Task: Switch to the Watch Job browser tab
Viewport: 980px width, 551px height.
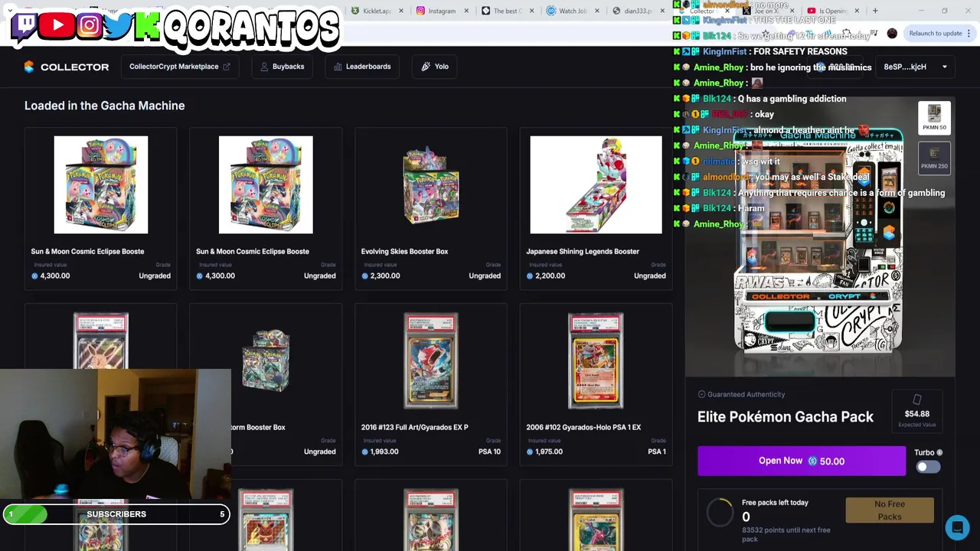Action: click(x=573, y=11)
